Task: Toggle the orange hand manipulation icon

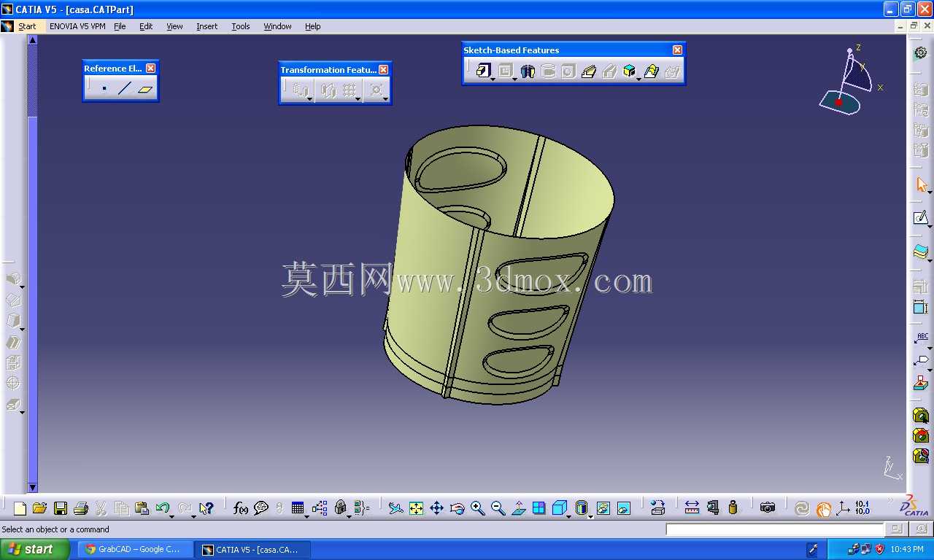Action: (823, 509)
